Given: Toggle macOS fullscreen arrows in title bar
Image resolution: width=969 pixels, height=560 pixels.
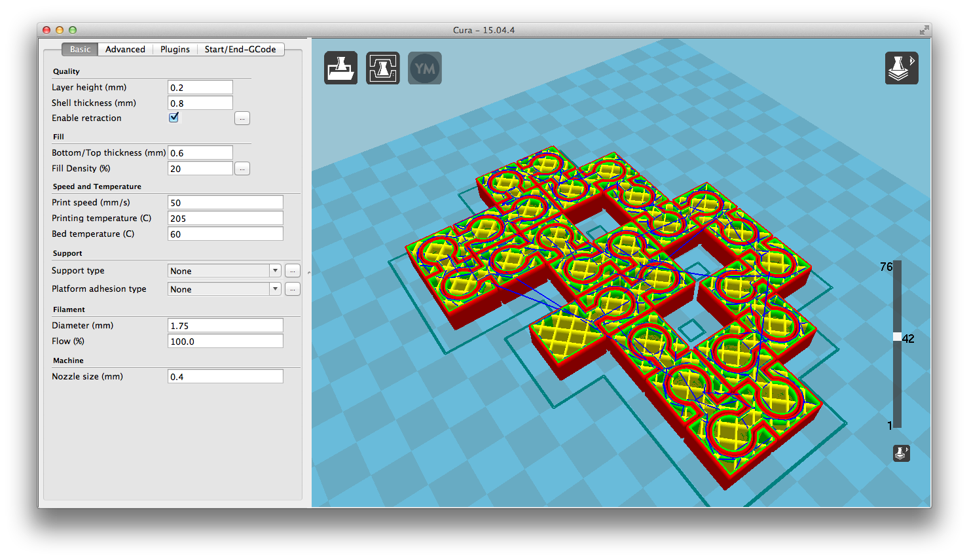Looking at the screenshot, I should (924, 30).
